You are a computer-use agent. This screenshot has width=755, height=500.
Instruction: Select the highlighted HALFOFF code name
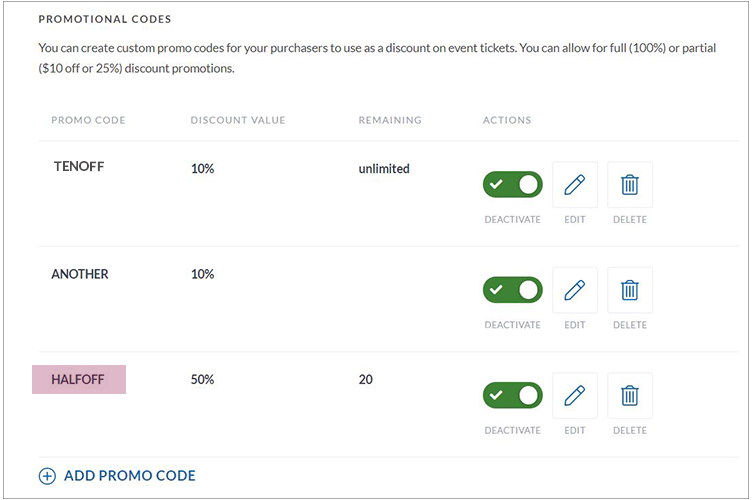pyautogui.click(x=79, y=380)
